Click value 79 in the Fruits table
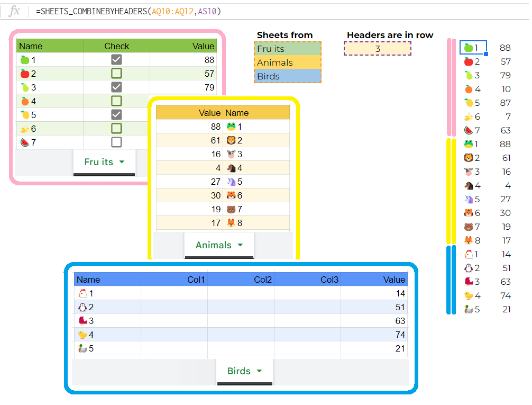 tap(209, 87)
